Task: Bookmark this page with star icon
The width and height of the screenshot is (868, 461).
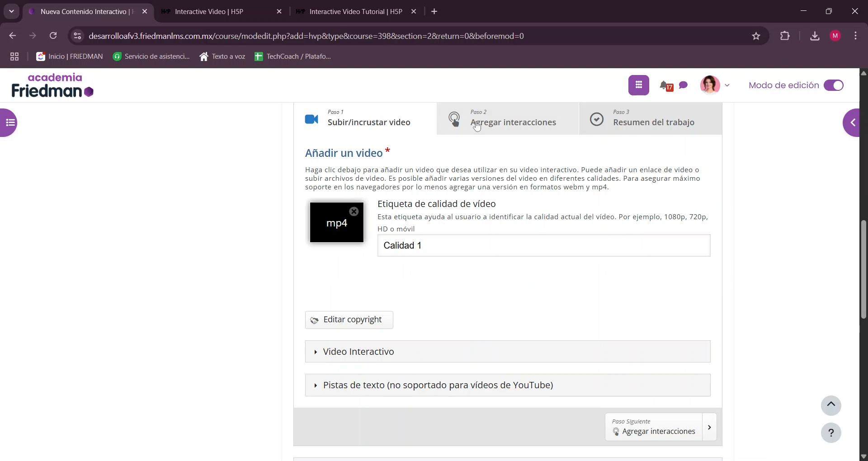Action: coord(756,36)
